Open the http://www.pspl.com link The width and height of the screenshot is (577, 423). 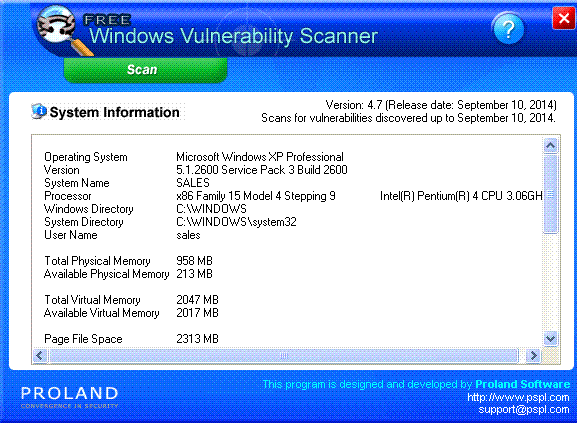(x=518, y=397)
